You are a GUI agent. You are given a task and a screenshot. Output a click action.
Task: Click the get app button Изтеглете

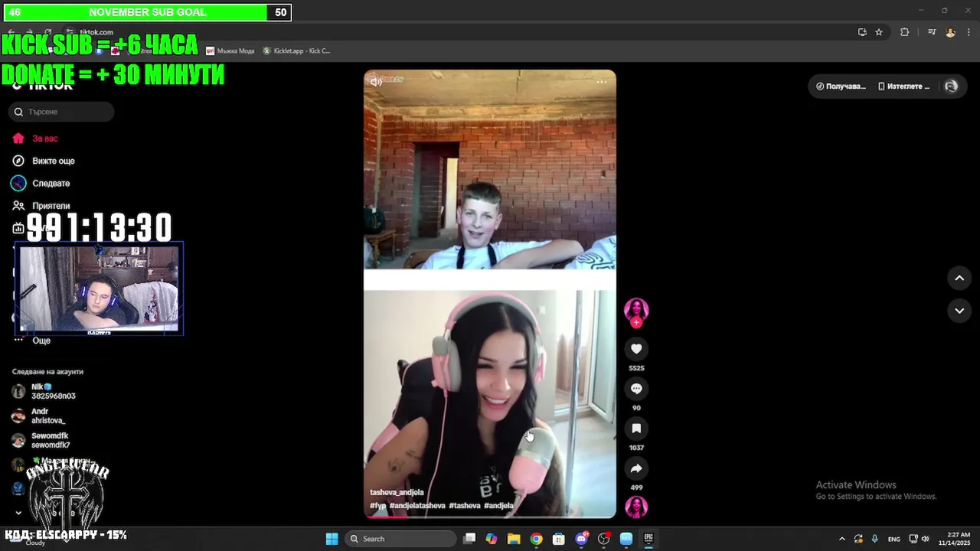(x=904, y=86)
